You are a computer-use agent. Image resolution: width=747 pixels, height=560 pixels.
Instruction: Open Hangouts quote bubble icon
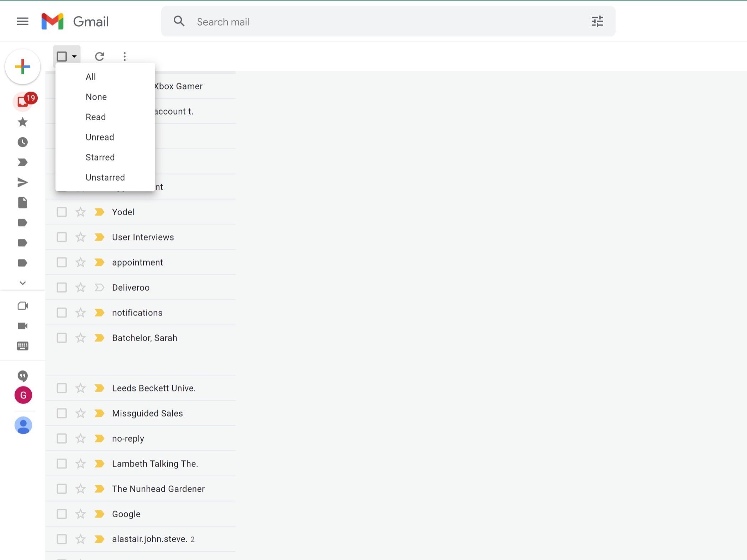[22, 376]
